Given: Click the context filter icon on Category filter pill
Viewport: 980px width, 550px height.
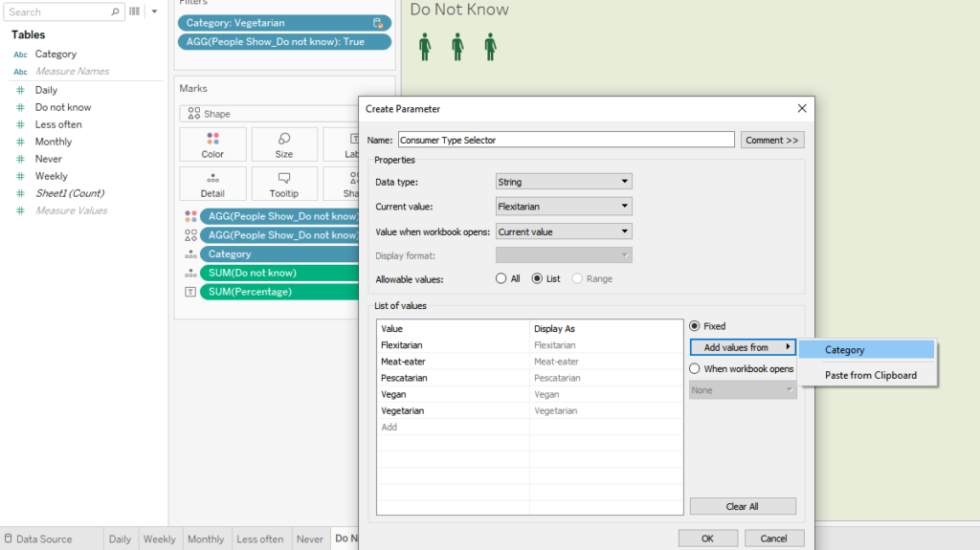Looking at the screenshot, I should (x=378, y=23).
